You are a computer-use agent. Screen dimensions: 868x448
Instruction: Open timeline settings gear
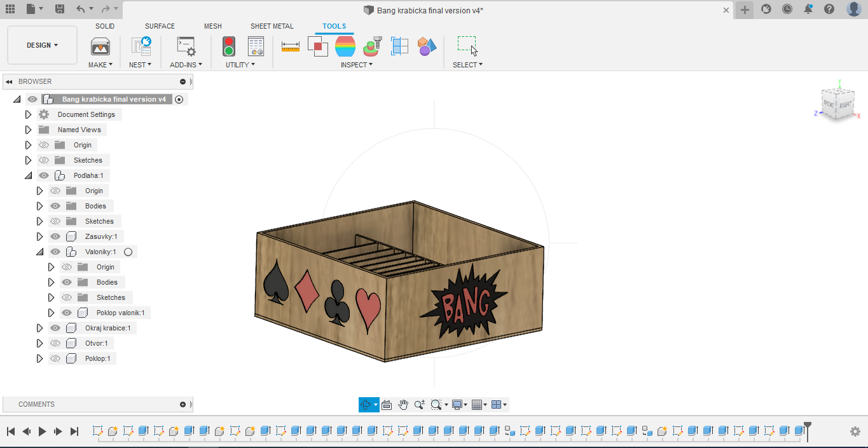point(855,431)
